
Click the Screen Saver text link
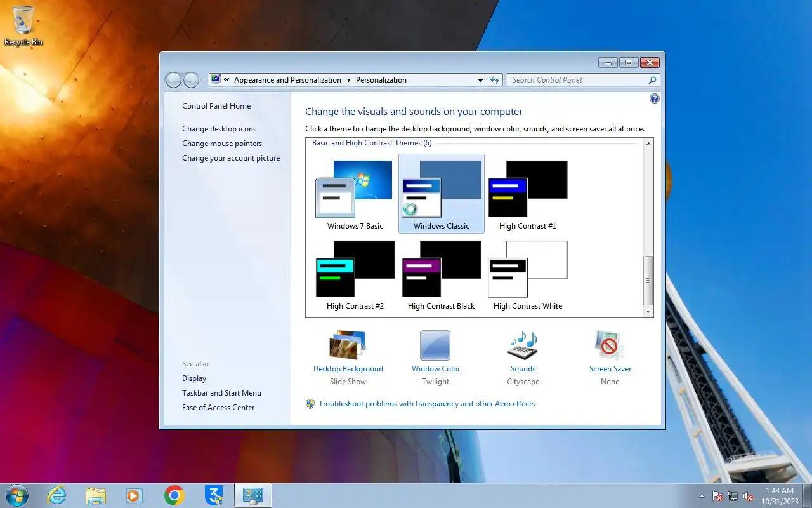tap(610, 369)
